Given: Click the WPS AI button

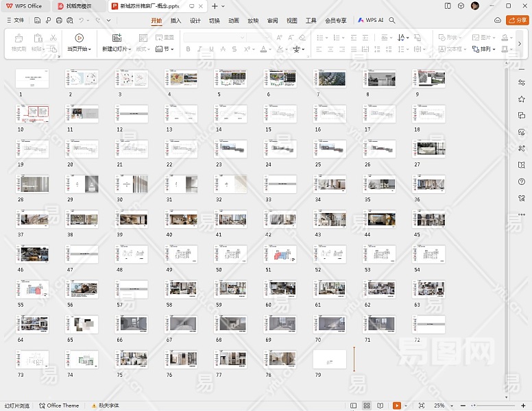Looking at the screenshot, I should click(x=370, y=21).
